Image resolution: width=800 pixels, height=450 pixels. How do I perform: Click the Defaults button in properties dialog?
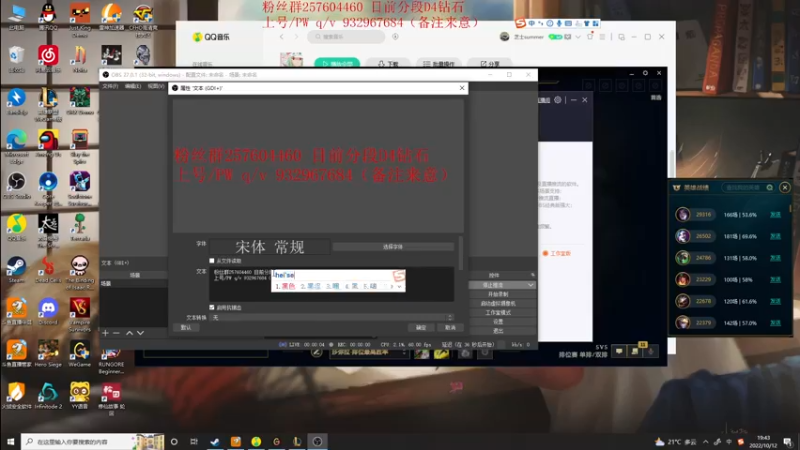186,328
